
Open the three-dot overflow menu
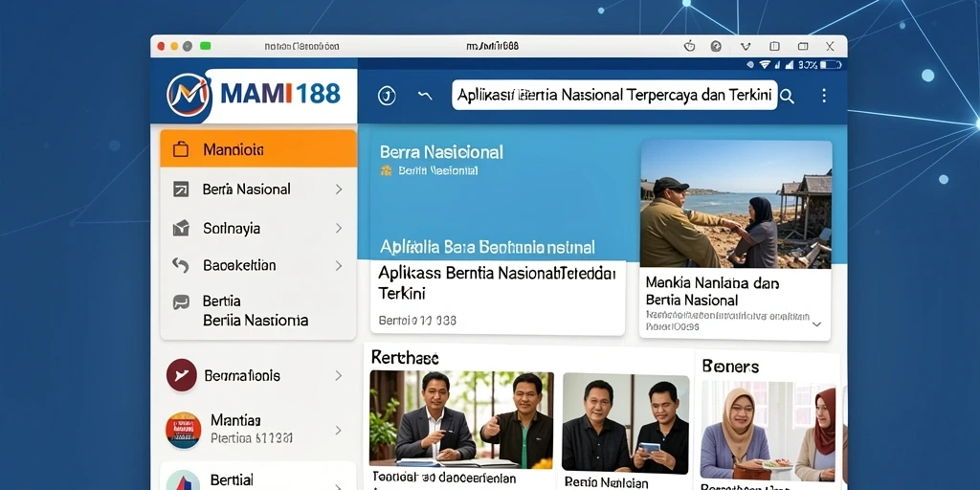[x=824, y=95]
